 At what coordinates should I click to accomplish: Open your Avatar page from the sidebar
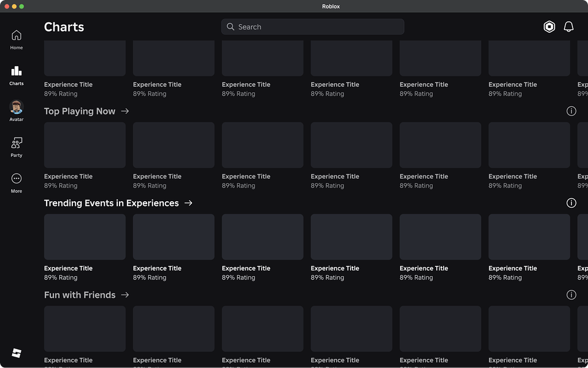coord(16,110)
